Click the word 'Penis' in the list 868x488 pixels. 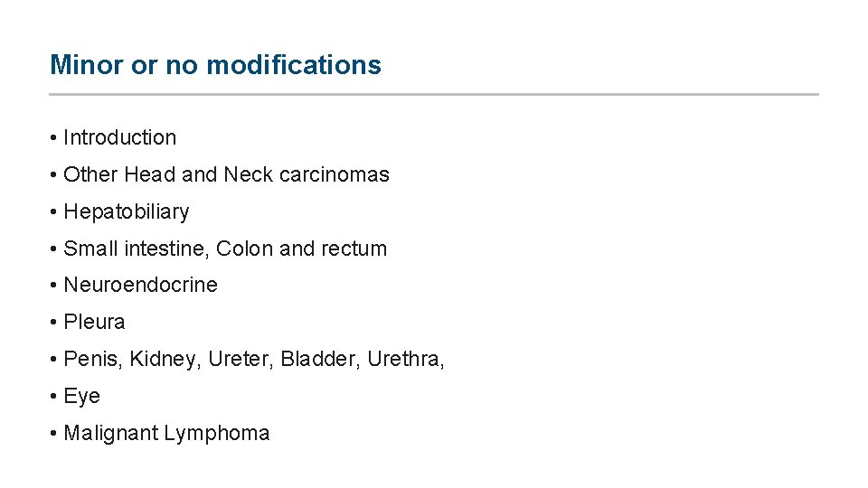(x=91, y=360)
